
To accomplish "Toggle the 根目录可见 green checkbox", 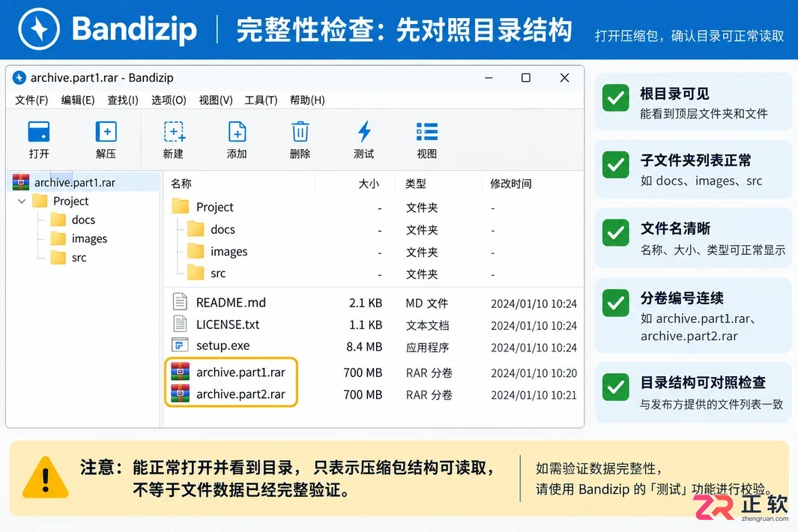I will 615,97.
